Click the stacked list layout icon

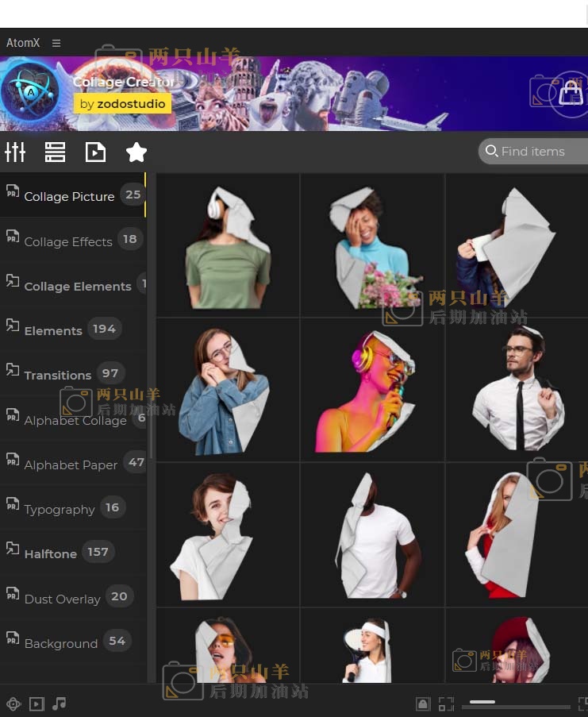pos(55,152)
